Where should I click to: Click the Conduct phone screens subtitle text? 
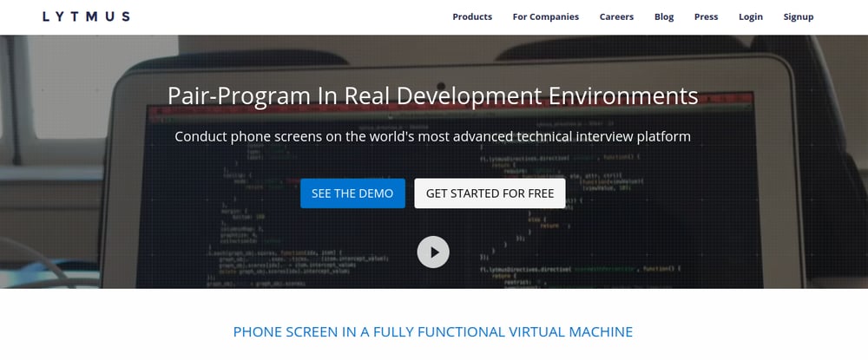click(433, 136)
